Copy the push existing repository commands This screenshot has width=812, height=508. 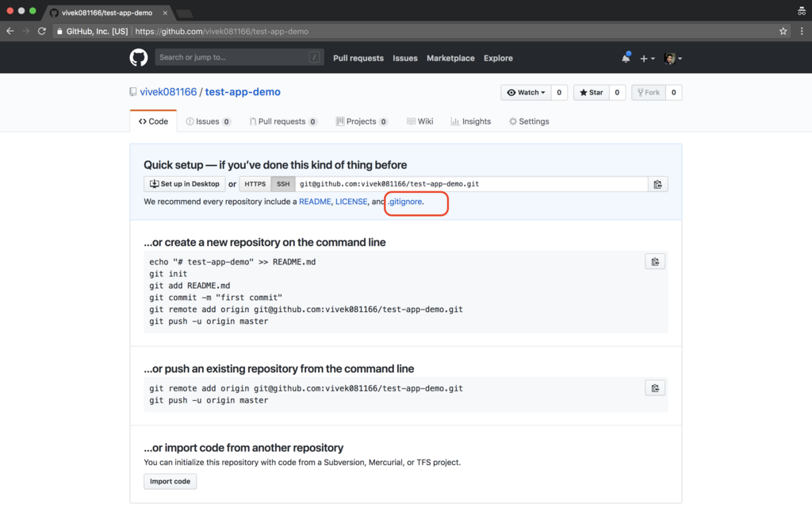click(x=655, y=388)
